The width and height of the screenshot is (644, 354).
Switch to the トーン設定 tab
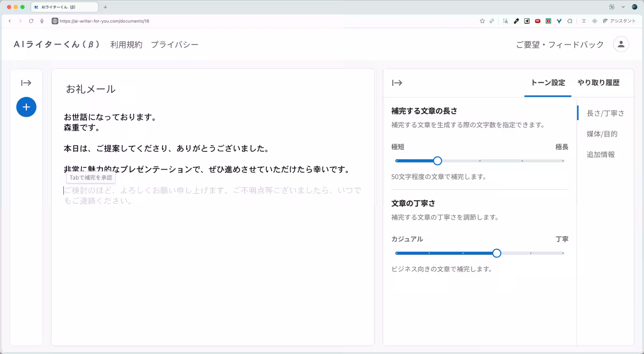tap(547, 83)
